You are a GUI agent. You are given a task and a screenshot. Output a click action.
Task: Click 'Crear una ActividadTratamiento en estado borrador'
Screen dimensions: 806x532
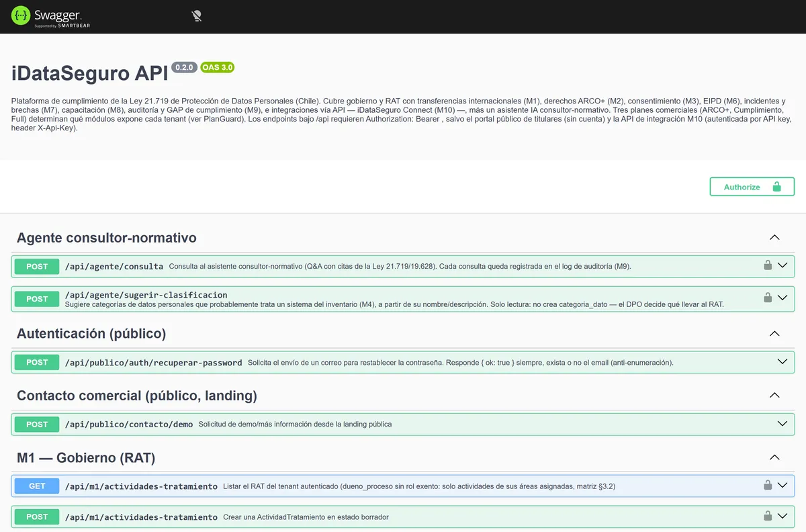(306, 517)
